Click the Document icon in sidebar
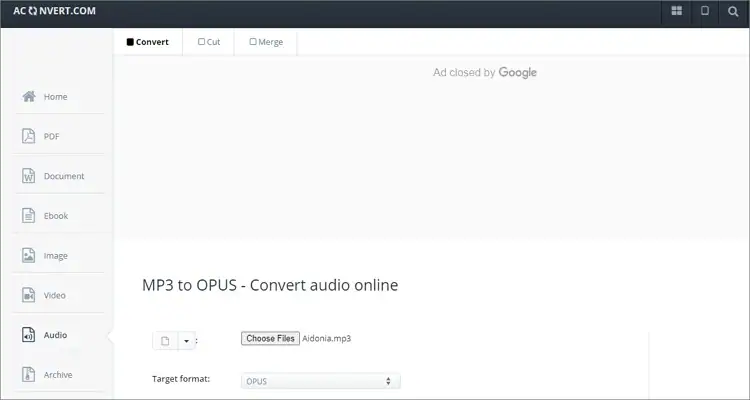Image resolution: width=750 pixels, height=400 pixels. pyautogui.click(x=29, y=176)
